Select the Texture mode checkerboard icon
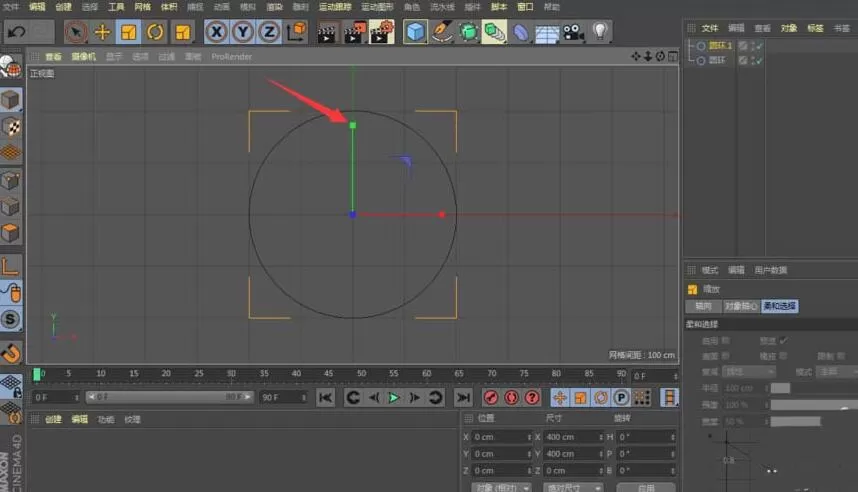The width and height of the screenshot is (858, 492). (x=11, y=127)
